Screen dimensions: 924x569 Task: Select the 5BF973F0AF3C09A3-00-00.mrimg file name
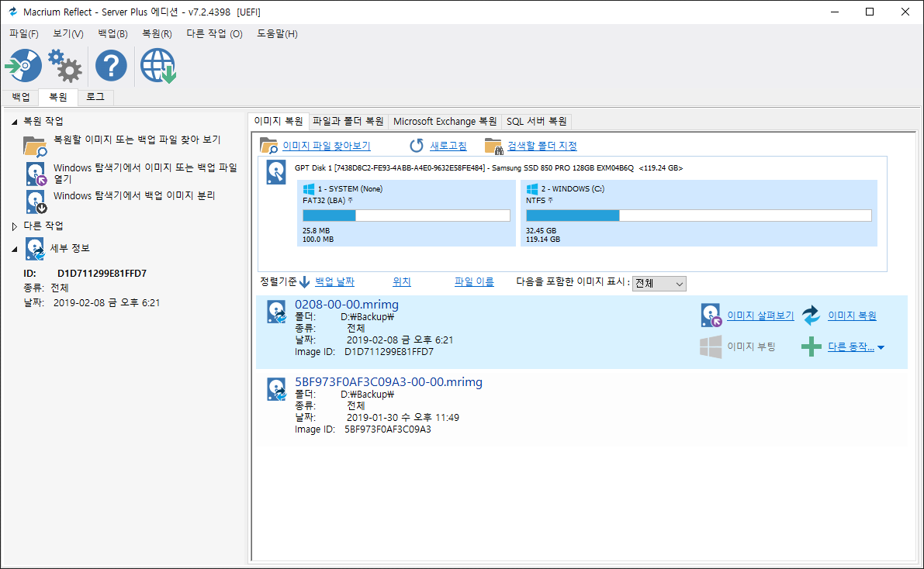point(389,381)
